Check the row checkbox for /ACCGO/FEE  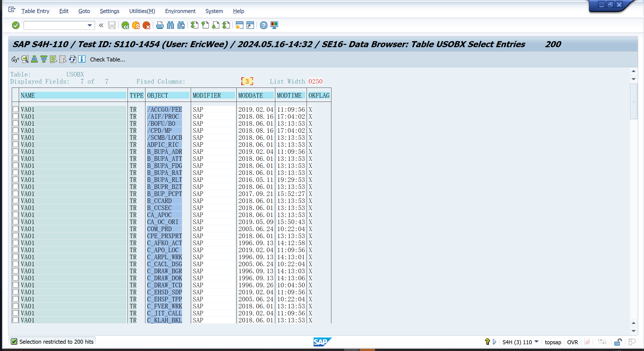point(16,109)
